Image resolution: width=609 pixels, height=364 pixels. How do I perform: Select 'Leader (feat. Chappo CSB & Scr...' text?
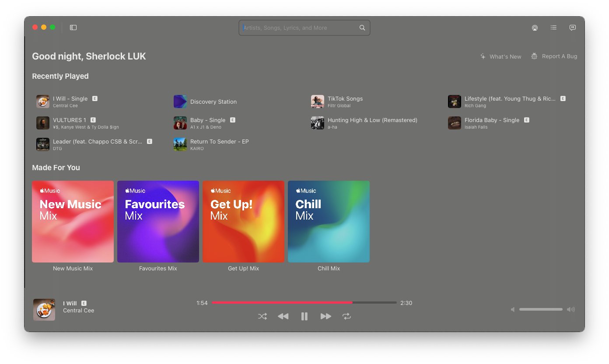98,141
